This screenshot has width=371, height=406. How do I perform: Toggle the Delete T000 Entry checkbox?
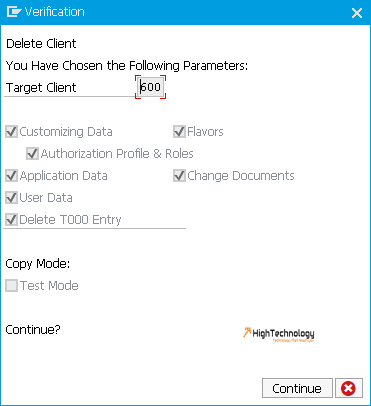(x=12, y=220)
